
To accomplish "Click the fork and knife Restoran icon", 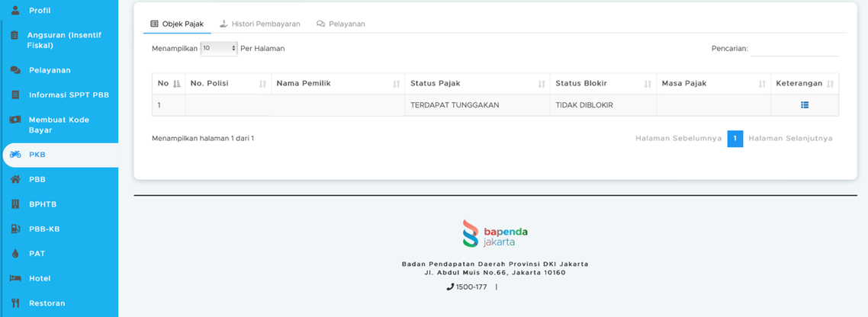I will pyautogui.click(x=15, y=303).
